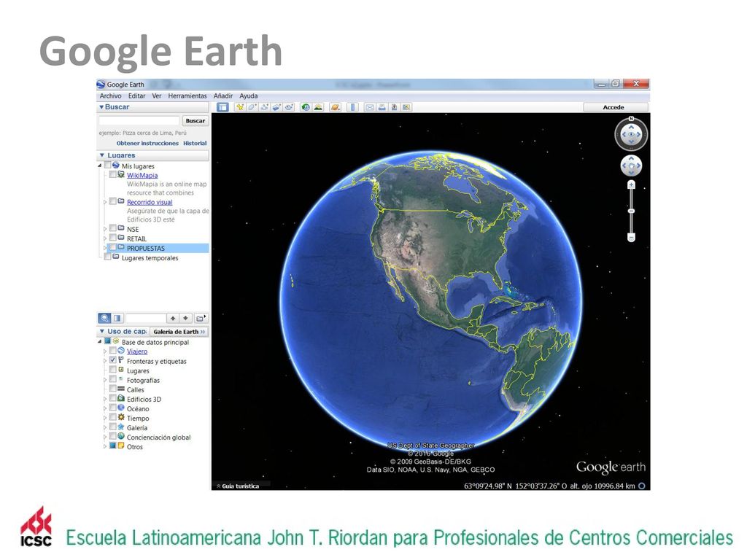This screenshot has height=560, width=747.
Task: Expand the Recorrido visual folder
Action: [x=105, y=202]
